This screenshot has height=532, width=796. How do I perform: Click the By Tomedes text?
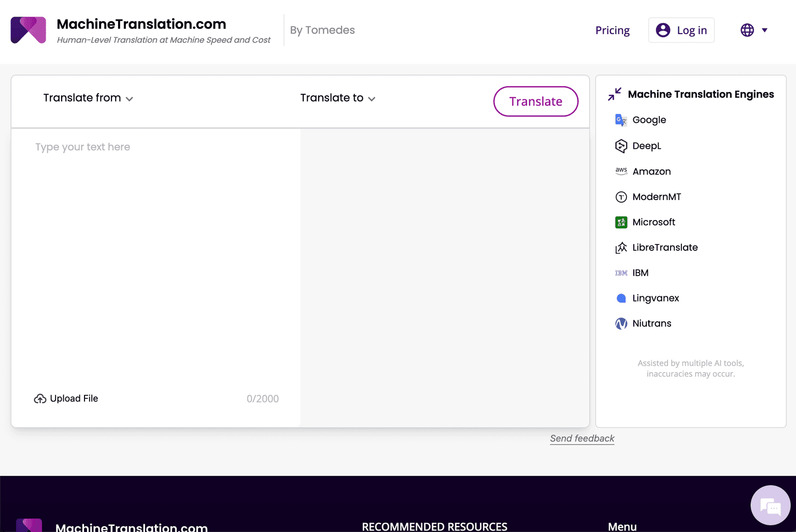pyautogui.click(x=322, y=30)
